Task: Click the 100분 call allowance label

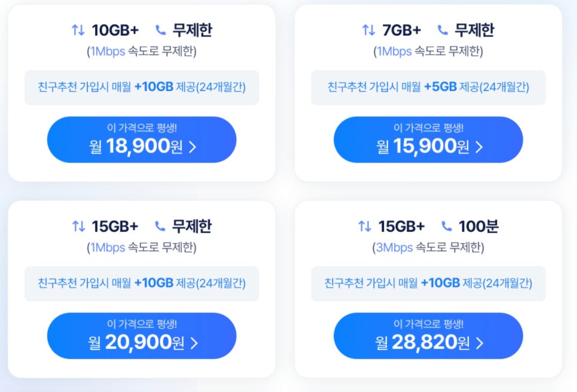Action: click(478, 226)
